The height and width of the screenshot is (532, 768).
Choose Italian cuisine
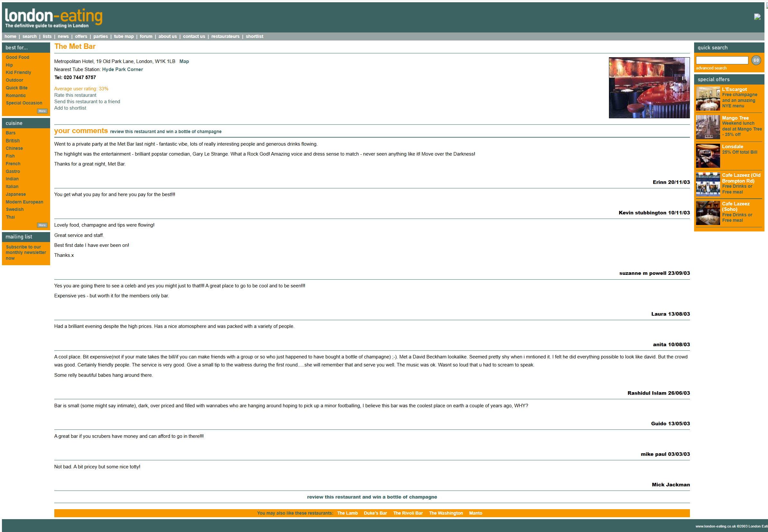pos(12,186)
